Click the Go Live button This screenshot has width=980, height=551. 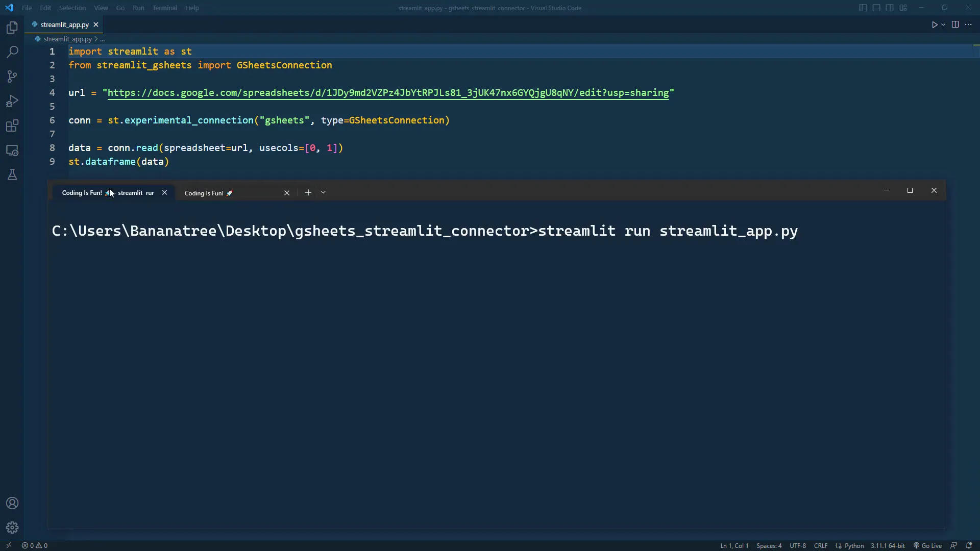click(x=927, y=545)
